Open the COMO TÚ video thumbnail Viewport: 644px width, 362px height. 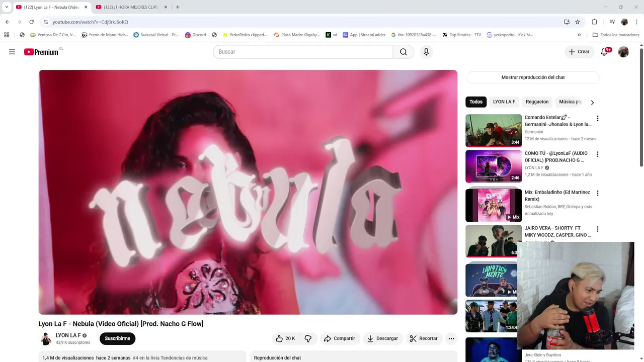point(494,166)
